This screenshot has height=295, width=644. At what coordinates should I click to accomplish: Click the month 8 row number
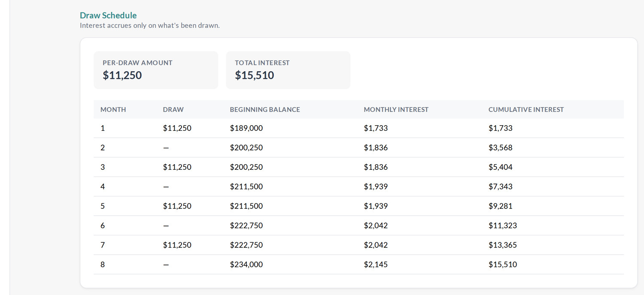[x=103, y=265]
